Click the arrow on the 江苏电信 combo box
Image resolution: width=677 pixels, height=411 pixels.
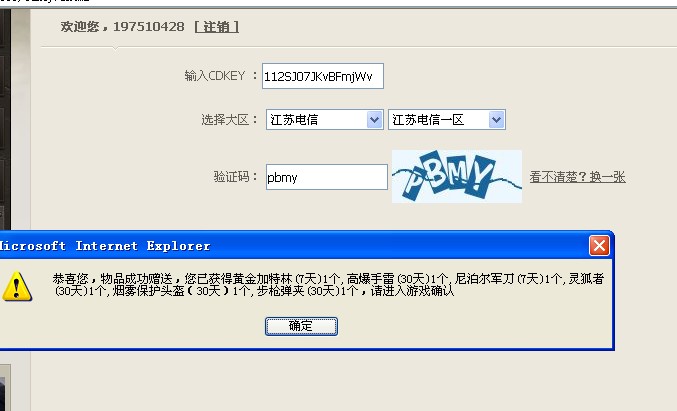point(374,120)
